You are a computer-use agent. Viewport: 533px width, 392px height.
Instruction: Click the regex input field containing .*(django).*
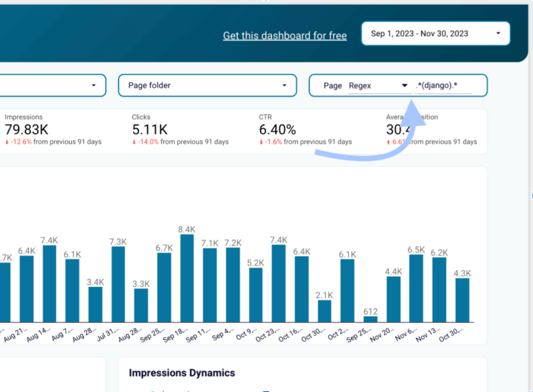point(443,86)
